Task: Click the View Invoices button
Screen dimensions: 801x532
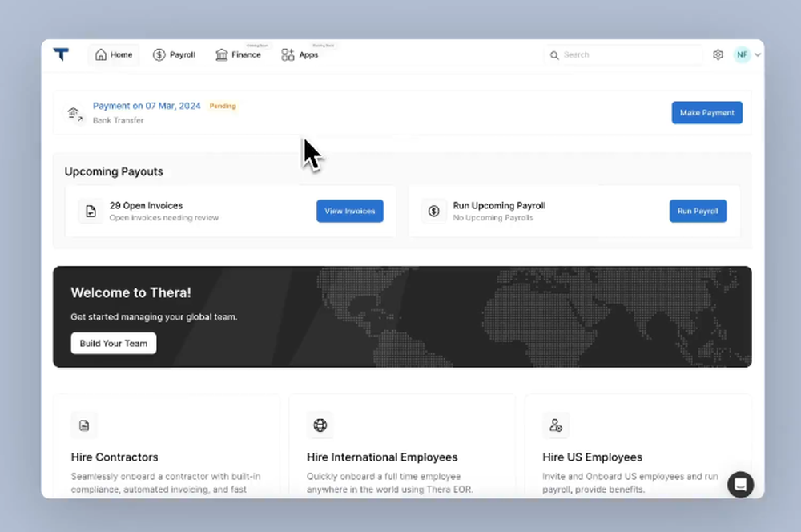Action: tap(350, 211)
